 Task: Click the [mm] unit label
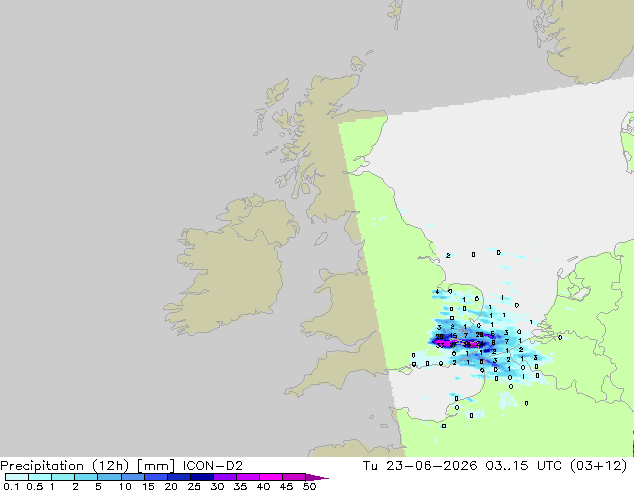156,466
